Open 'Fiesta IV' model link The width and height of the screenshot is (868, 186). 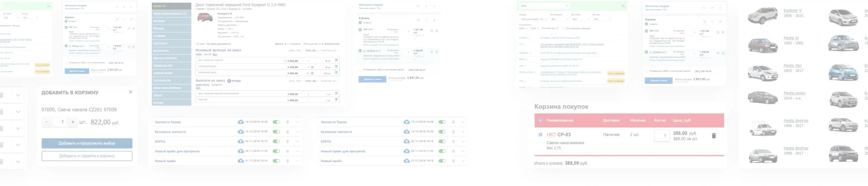coord(791,38)
